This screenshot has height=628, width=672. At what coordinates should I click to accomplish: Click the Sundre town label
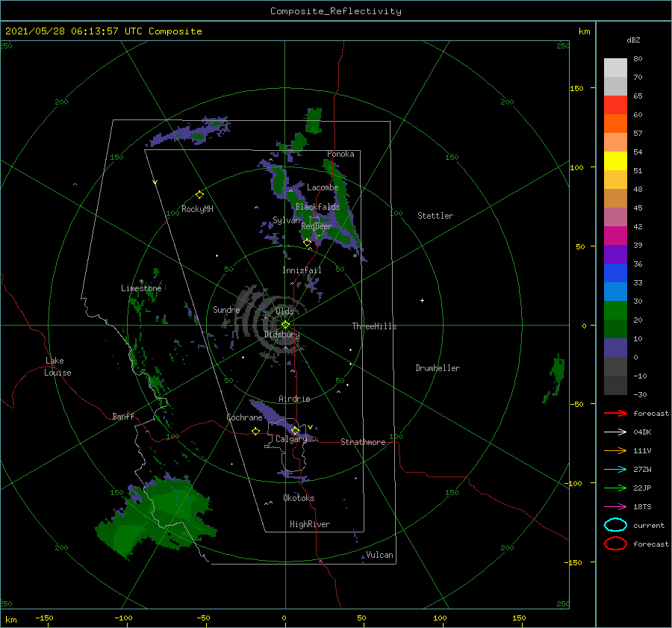point(226,309)
